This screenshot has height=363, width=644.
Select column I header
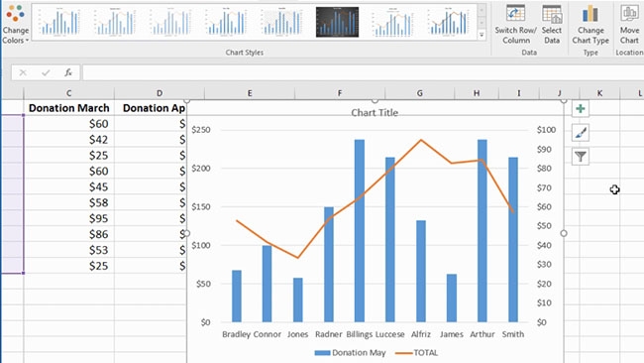pyautogui.click(x=519, y=93)
